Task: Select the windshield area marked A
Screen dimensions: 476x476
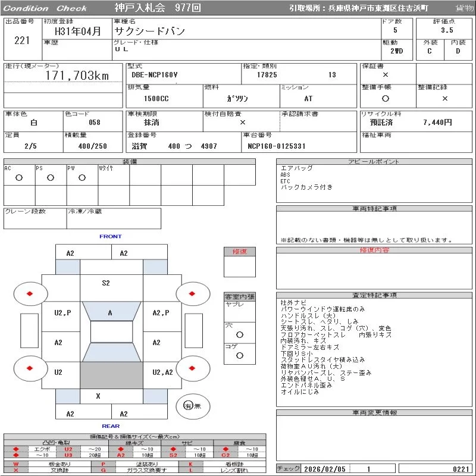Action: [110, 312]
